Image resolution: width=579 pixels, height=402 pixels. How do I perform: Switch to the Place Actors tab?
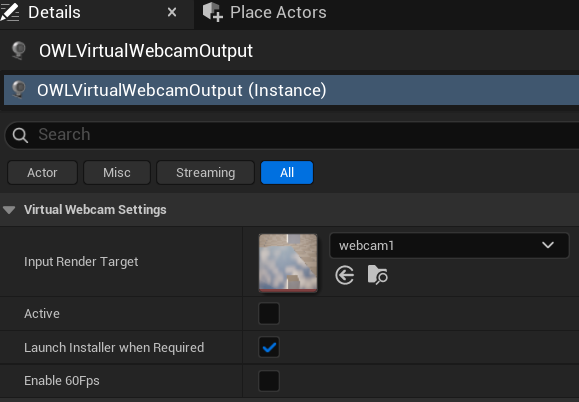click(x=265, y=12)
